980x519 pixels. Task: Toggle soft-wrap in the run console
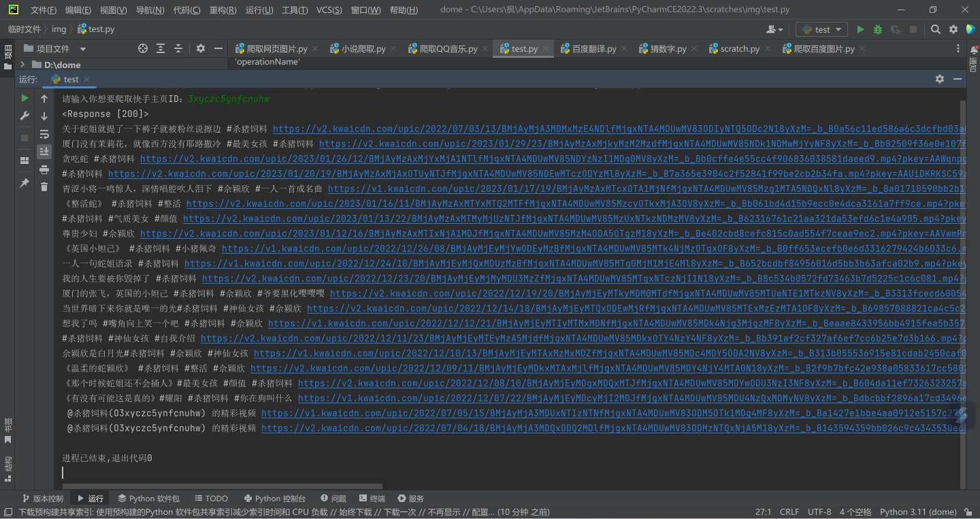[44, 133]
